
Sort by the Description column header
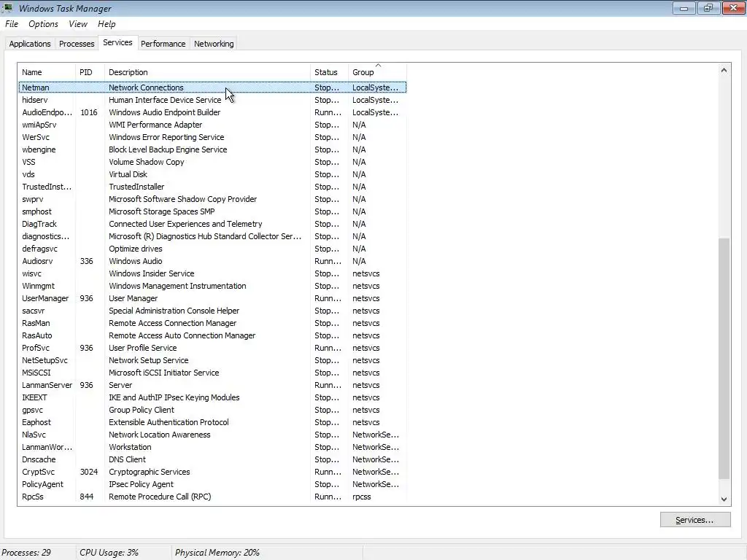coord(207,72)
